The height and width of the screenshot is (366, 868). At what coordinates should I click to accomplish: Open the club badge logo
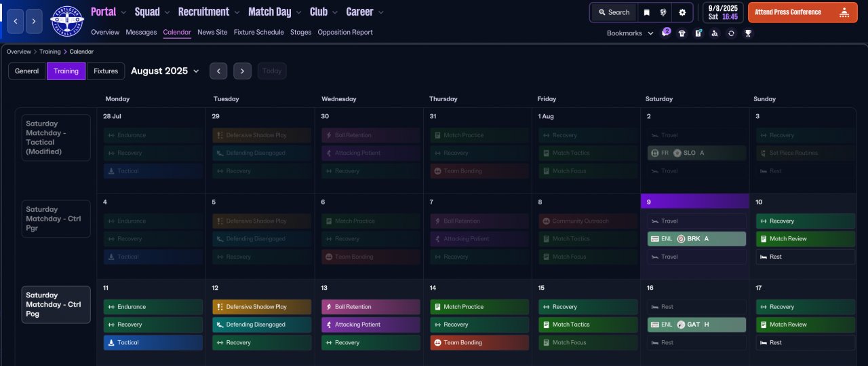pos(66,22)
